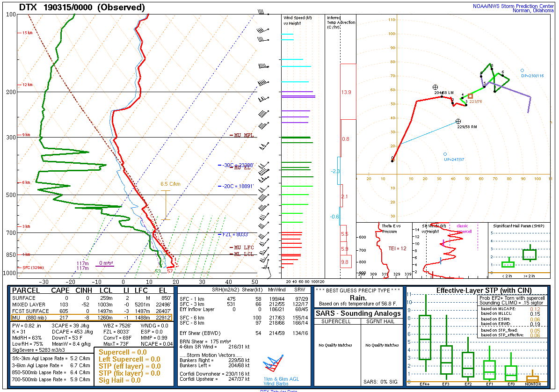Click the UP=247/37 hodograph marker

tap(445, 154)
